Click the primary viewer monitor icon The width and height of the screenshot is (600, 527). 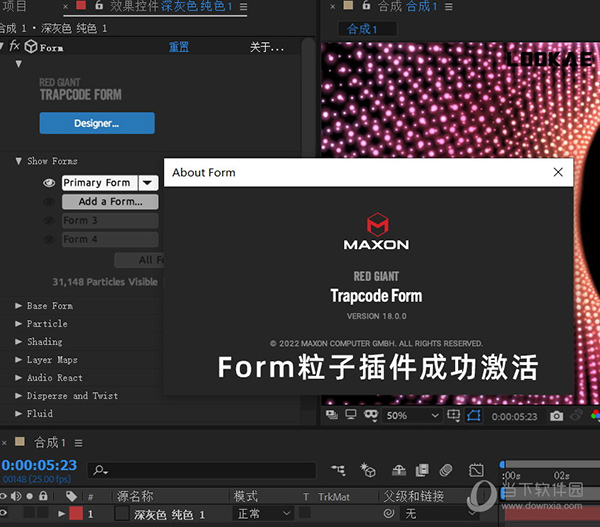tap(351, 415)
